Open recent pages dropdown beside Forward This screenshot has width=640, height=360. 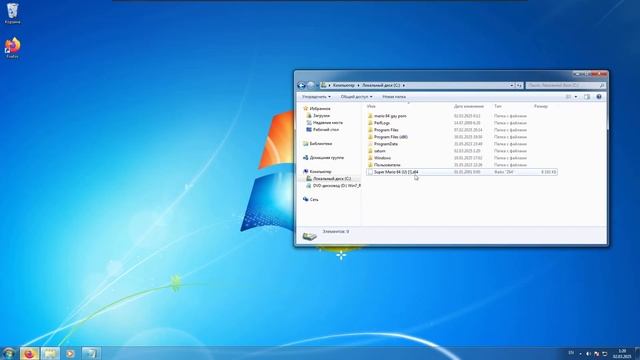(317, 85)
